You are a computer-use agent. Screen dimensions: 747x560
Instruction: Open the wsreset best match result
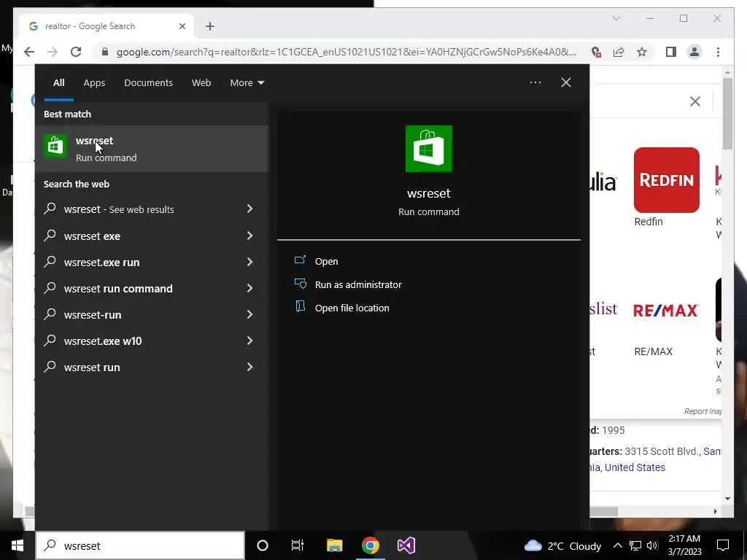[x=152, y=149]
